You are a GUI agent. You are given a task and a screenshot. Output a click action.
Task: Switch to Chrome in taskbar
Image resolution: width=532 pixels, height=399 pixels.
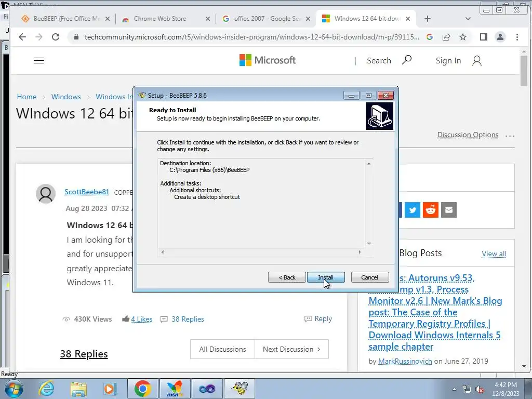tap(142, 389)
